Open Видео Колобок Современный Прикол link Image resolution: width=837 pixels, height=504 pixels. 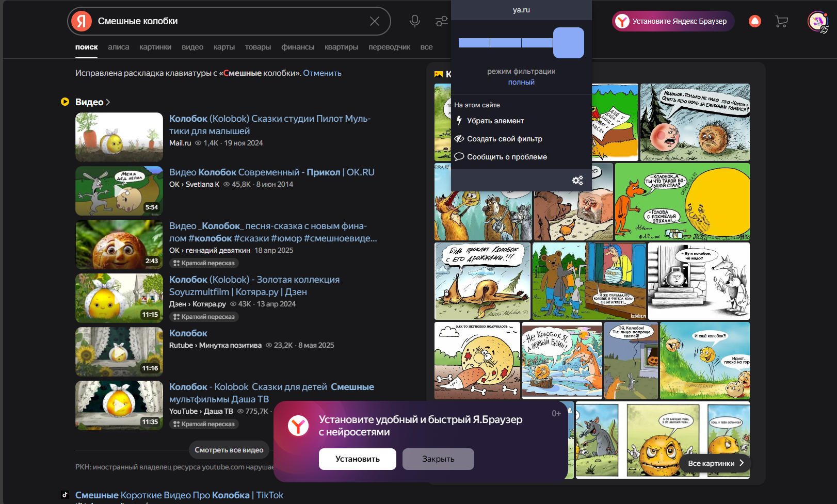point(272,172)
